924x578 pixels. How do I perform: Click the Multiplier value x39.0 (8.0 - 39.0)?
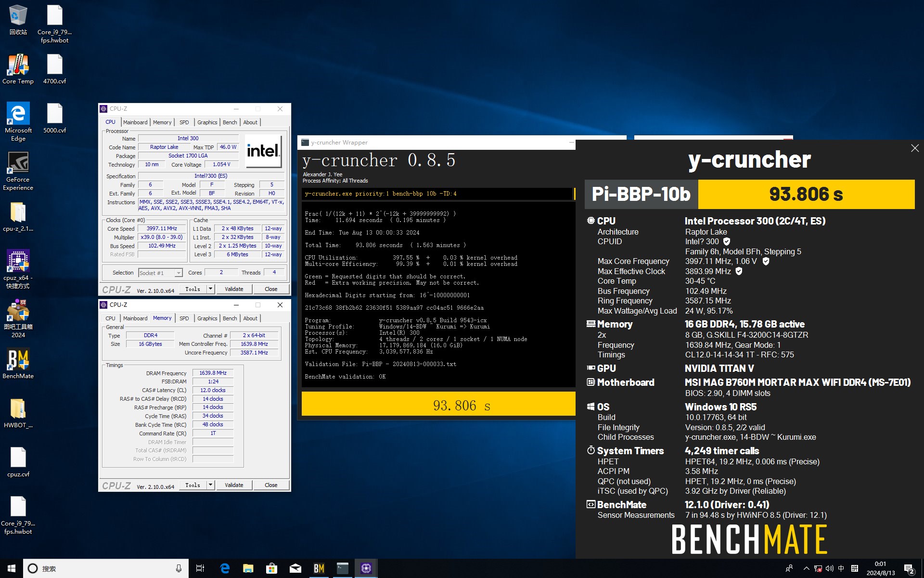click(162, 237)
